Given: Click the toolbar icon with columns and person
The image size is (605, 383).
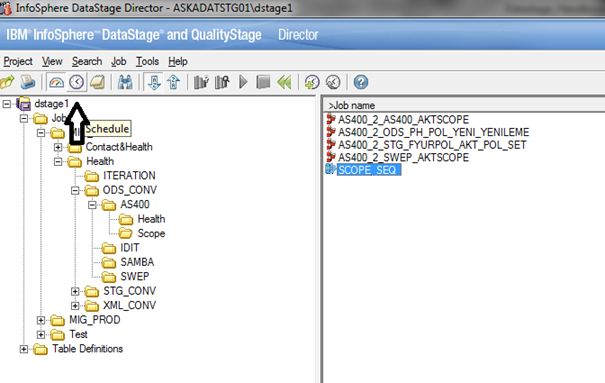Looking at the screenshot, I should point(222,82).
